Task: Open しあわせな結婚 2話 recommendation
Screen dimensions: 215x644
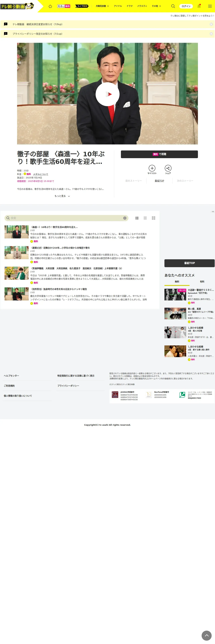Action: coord(190,353)
